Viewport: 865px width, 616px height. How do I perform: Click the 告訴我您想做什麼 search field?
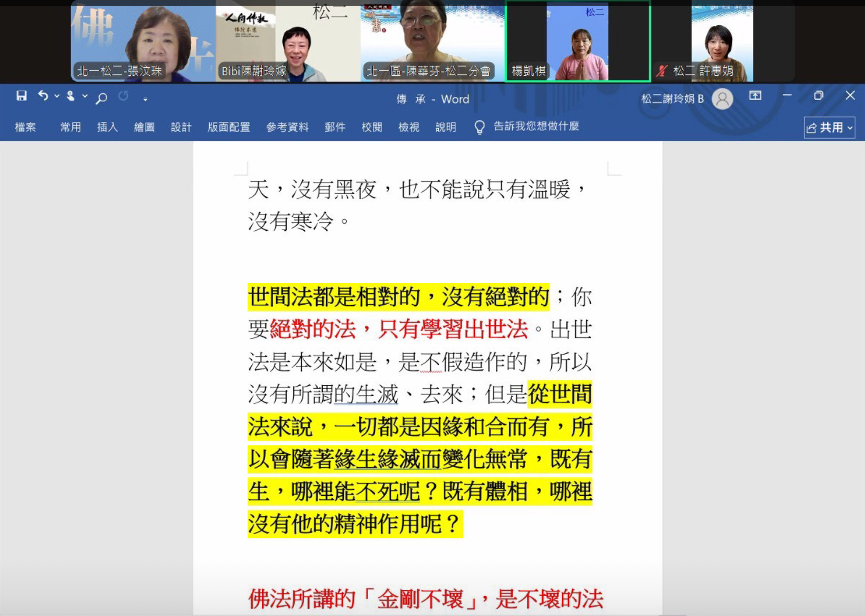(536, 126)
